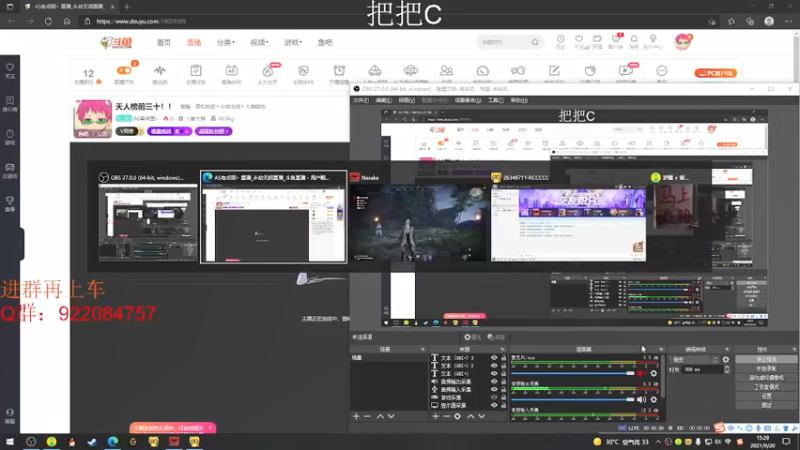
Task: Click the waveform icon in streamer toolbar
Action: [160, 71]
